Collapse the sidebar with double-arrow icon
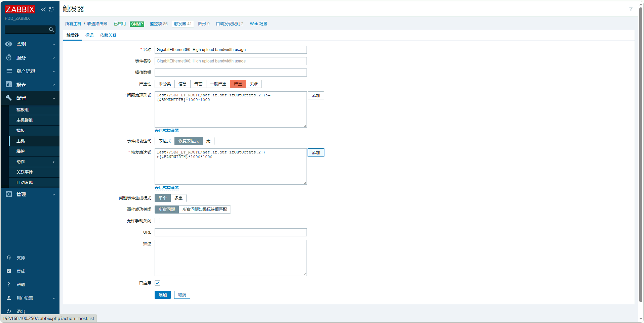 click(x=43, y=9)
